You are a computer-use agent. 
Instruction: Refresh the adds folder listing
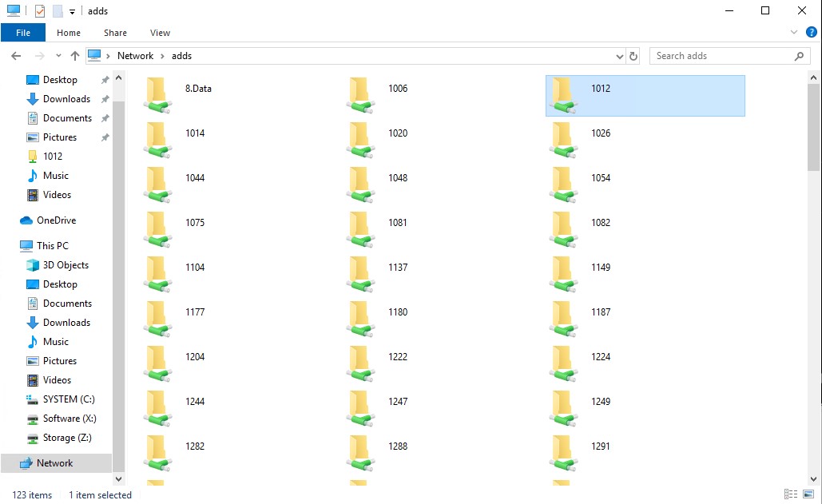pyautogui.click(x=634, y=56)
